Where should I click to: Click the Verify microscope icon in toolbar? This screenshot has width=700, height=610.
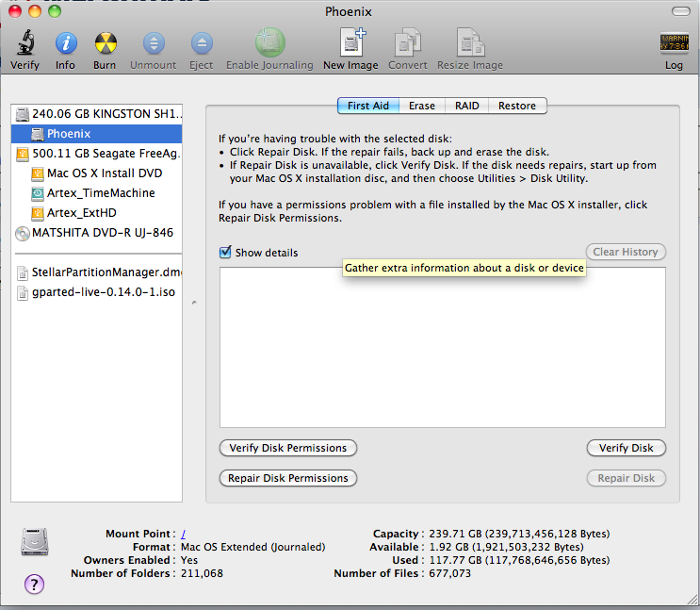pos(25,42)
